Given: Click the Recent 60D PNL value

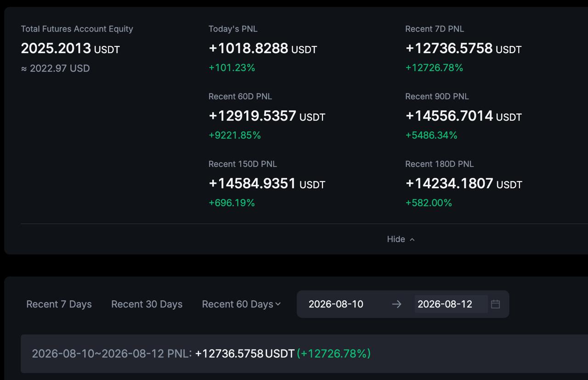Looking at the screenshot, I should coord(267,116).
